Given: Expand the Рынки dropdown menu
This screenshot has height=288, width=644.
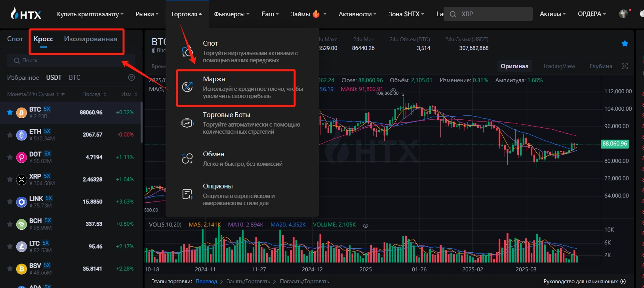Looking at the screenshot, I should [147, 14].
